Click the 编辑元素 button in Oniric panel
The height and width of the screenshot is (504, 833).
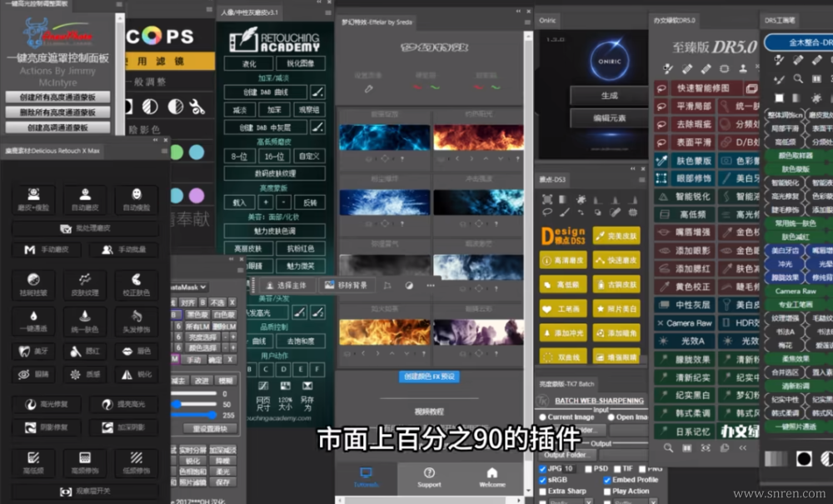point(609,118)
